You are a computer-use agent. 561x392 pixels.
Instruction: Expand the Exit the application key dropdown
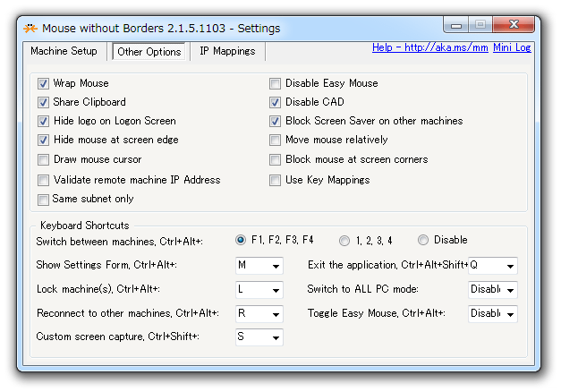tap(493, 266)
